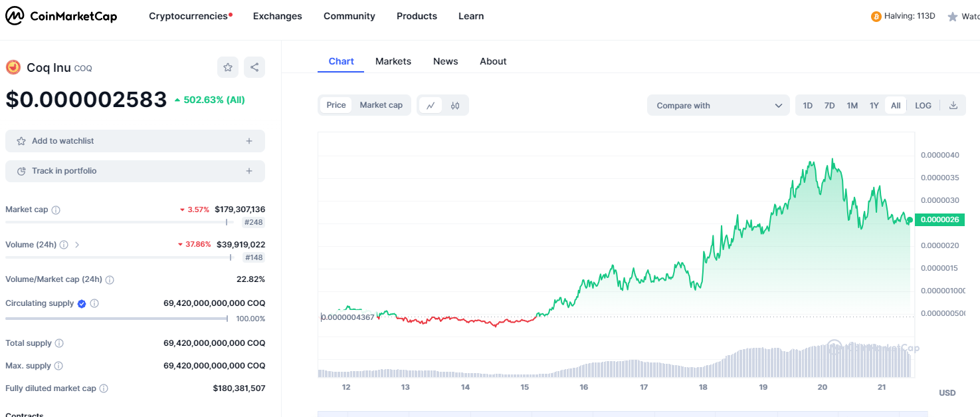Click the $180,381,507 diluted cap value
This screenshot has width=980, height=417.
tap(239, 388)
